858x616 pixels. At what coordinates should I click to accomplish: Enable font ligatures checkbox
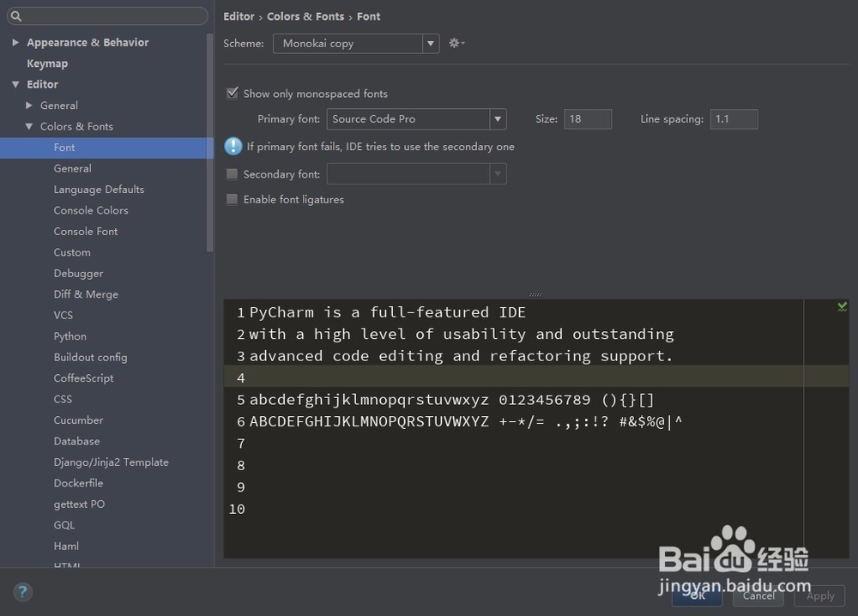point(233,199)
